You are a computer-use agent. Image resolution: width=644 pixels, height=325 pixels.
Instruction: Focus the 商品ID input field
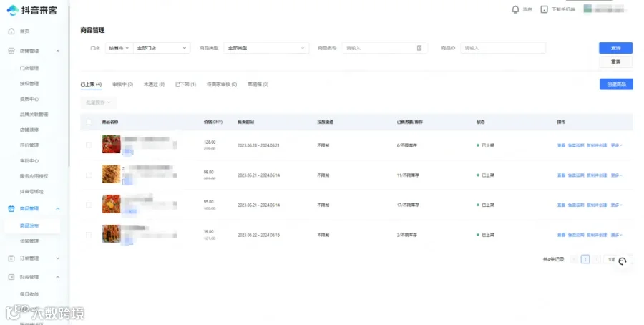tap(503, 48)
